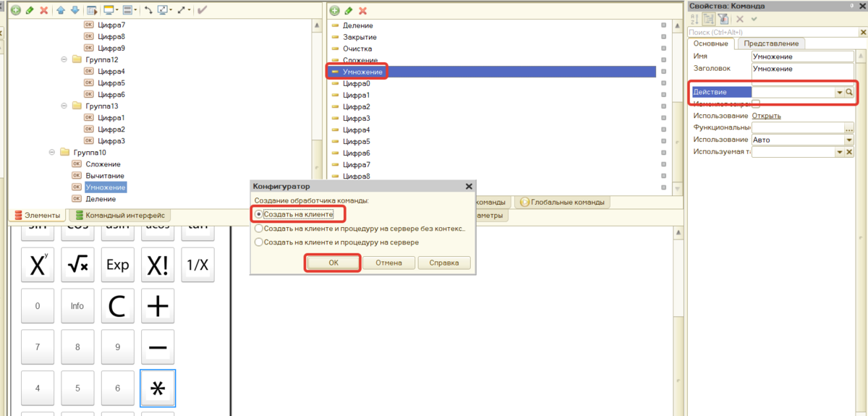Delete the command with red X in commands panel
This screenshot has width=868, height=416.
363,11
